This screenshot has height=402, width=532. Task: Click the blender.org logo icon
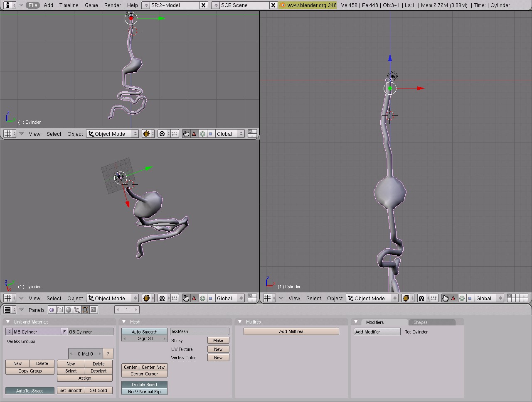283,5
